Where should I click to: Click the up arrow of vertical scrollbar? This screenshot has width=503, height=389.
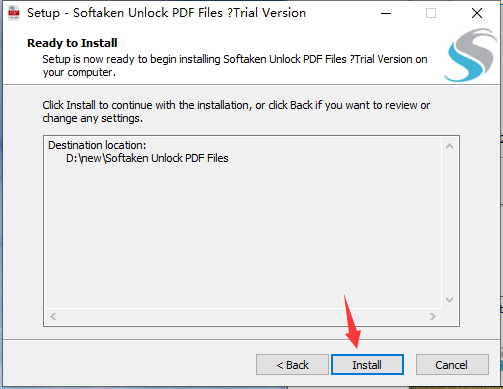[449, 146]
